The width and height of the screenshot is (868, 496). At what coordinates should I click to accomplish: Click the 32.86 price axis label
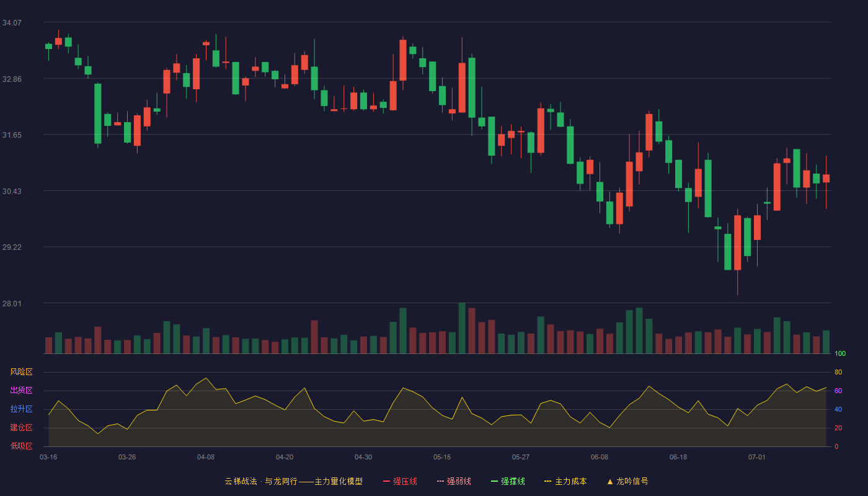pyautogui.click(x=12, y=79)
